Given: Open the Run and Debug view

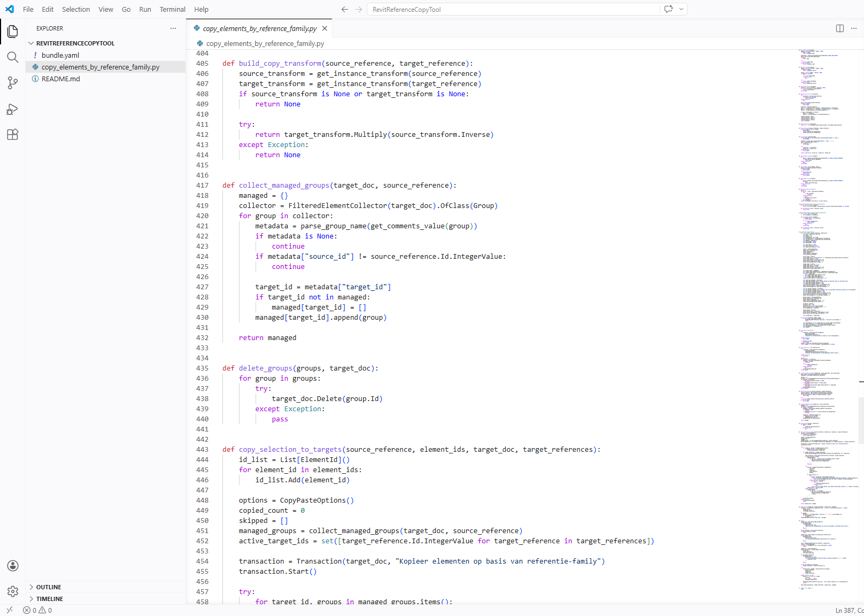Looking at the screenshot, I should [x=13, y=109].
